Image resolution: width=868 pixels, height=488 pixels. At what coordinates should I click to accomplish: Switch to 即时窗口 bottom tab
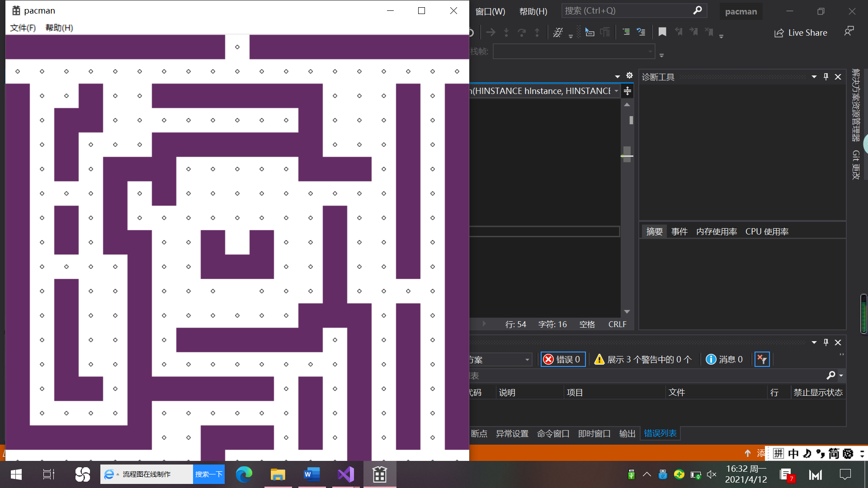tap(594, 434)
